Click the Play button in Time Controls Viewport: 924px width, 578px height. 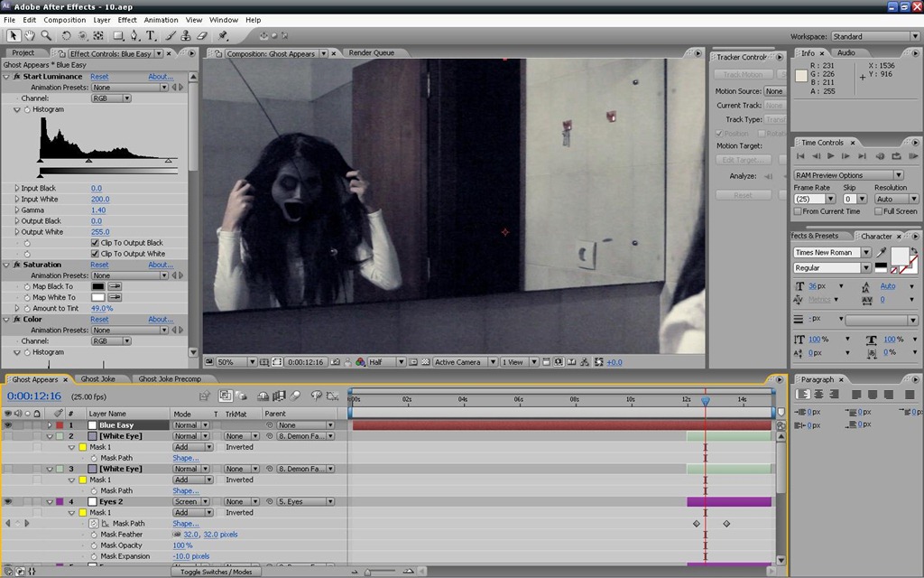point(830,156)
